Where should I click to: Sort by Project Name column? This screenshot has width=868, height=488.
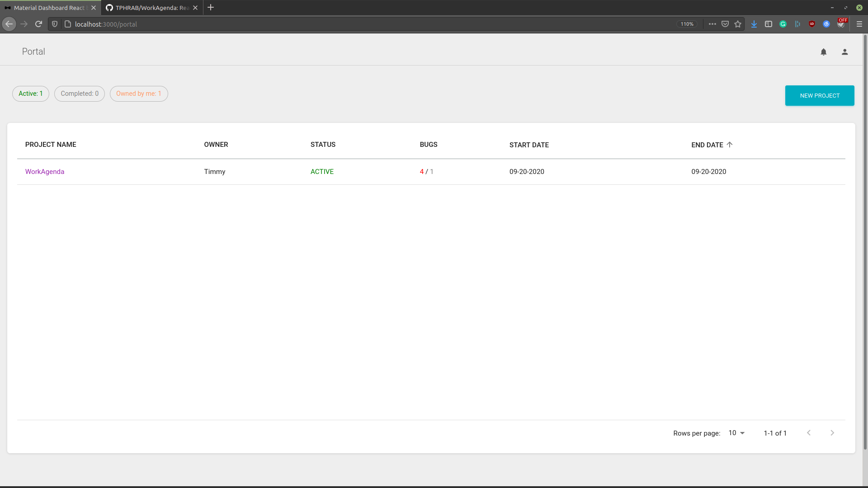51,145
